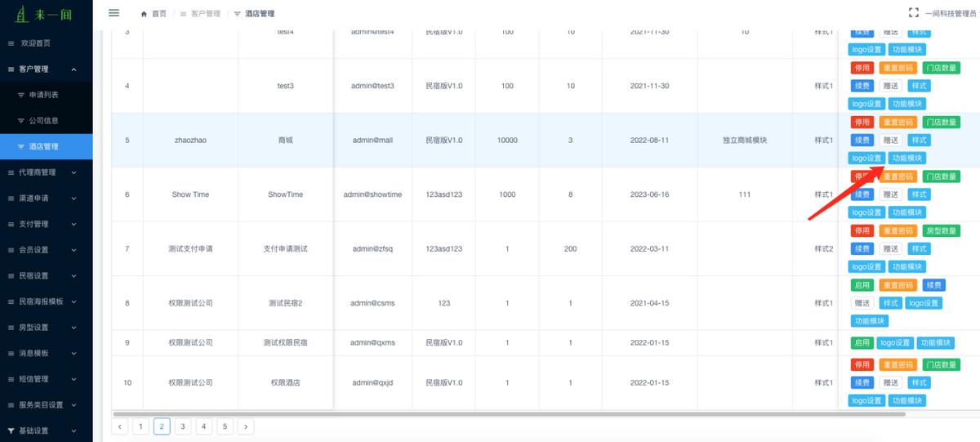This screenshot has height=442, width=980.
Task: Go to pagination page 1
Action: tap(141, 426)
